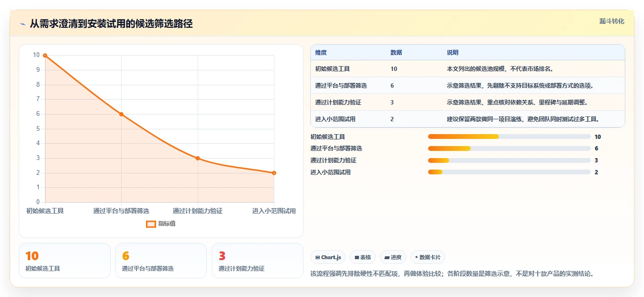This screenshot has height=297, width=644.
Task: Click description starting 示意筛选结果，重点核对依赖关系
Action: point(517,103)
